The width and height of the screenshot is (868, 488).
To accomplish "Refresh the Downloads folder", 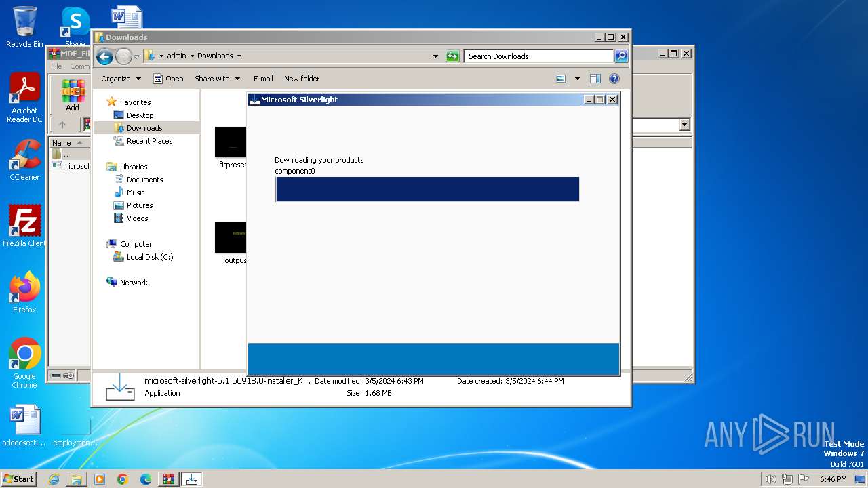I will click(452, 56).
